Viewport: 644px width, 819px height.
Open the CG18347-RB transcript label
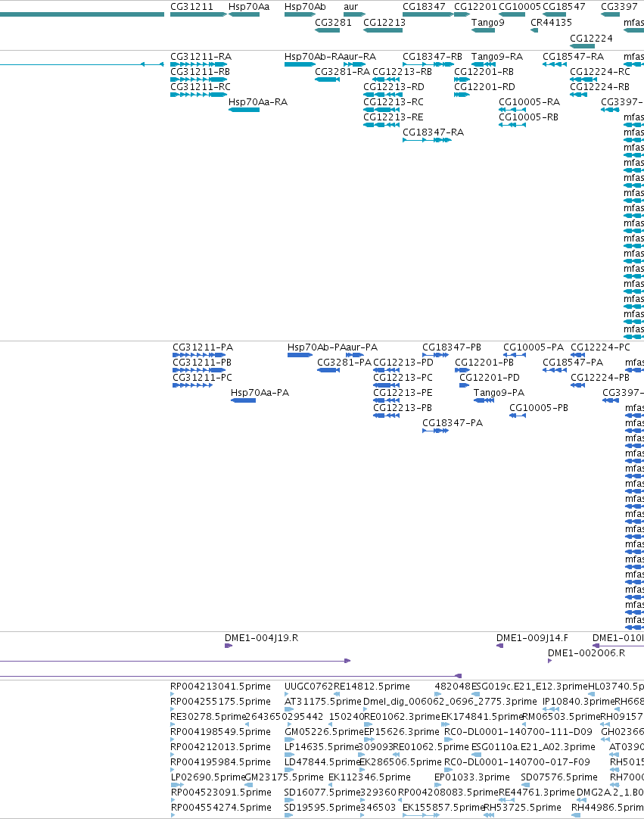432,57
